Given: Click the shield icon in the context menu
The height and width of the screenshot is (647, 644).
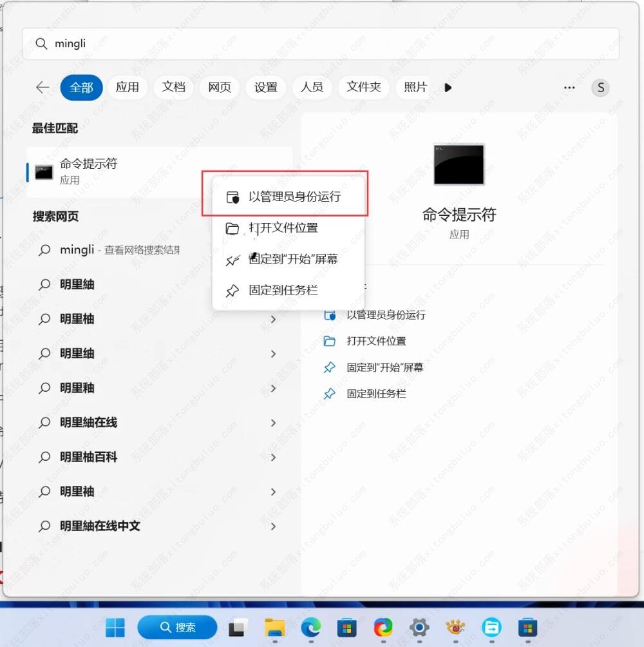Looking at the screenshot, I should 232,197.
